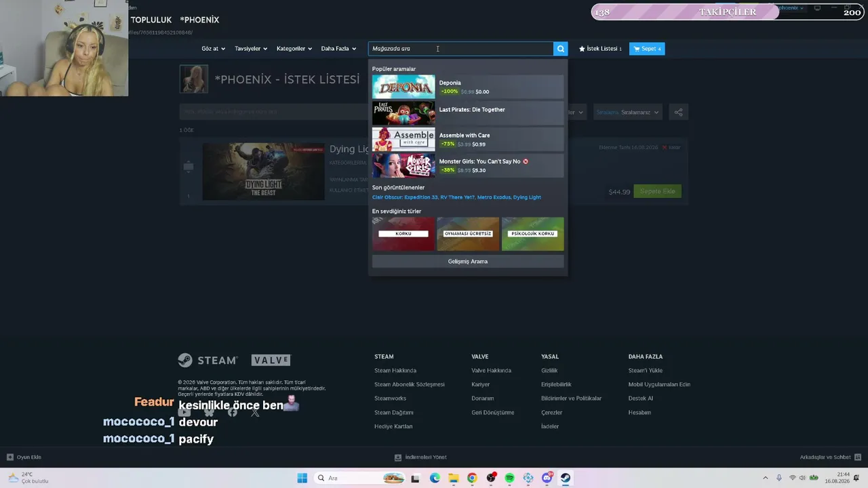The width and height of the screenshot is (868, 488).
Task: Expand the Tavsiyeler dropdown menu
Action: [x=251, y=49]
